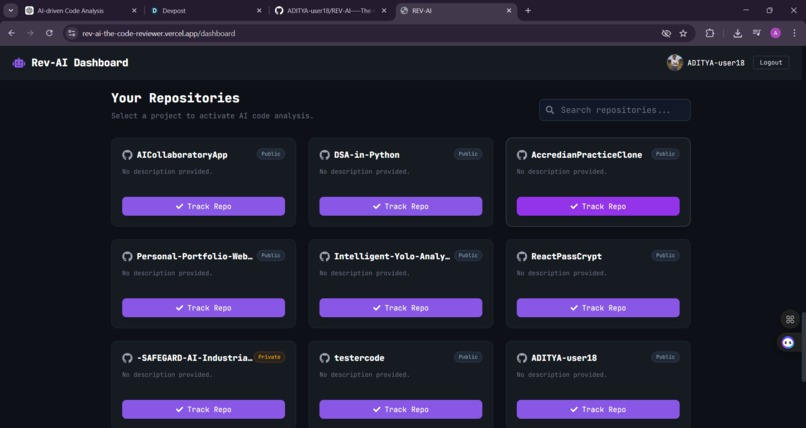Click the GitHub icon beside Personal-Portfolio-Web
This screenshot has height=428, width=806.
(x=127, y=256)
